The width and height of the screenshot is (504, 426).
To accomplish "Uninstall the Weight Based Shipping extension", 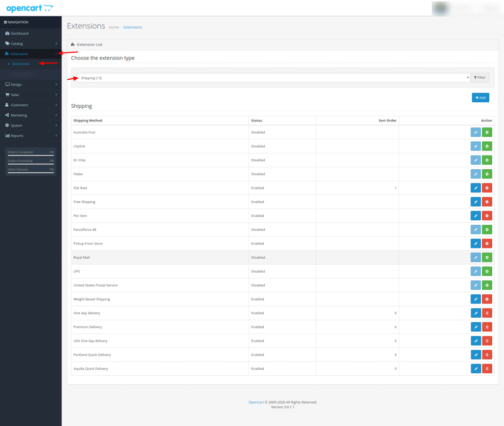I will [x=487, y=299].
